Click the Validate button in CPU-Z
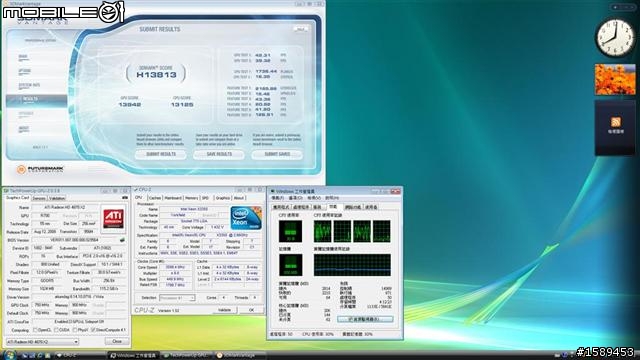The height and width of the screenshot is (360, 640). (224, 310)
